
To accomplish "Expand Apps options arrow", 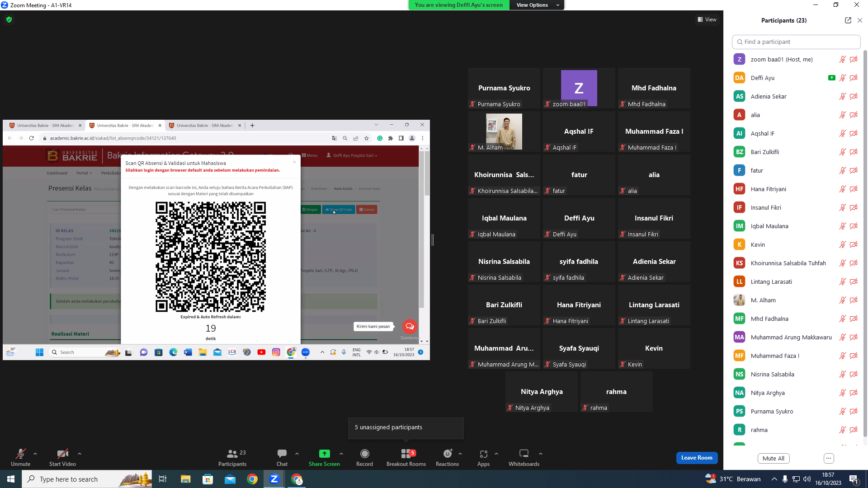I will click(496, 454).
